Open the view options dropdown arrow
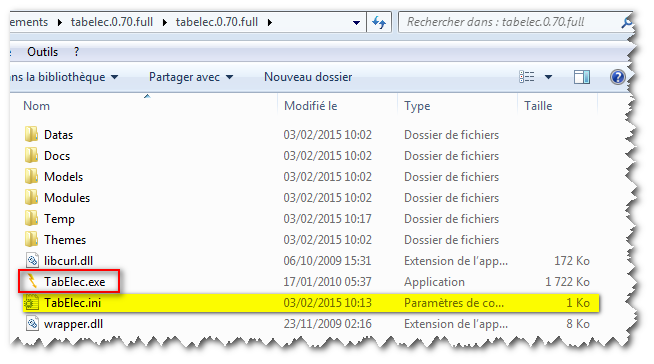Screen dimensions: 654x364 coord(548,77)
